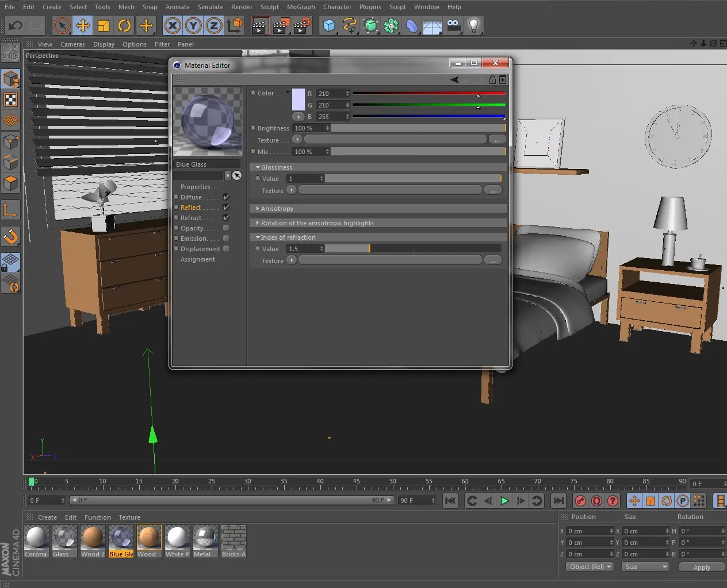
Task: Click refraction texture browse button
Action: click(493, 260)
